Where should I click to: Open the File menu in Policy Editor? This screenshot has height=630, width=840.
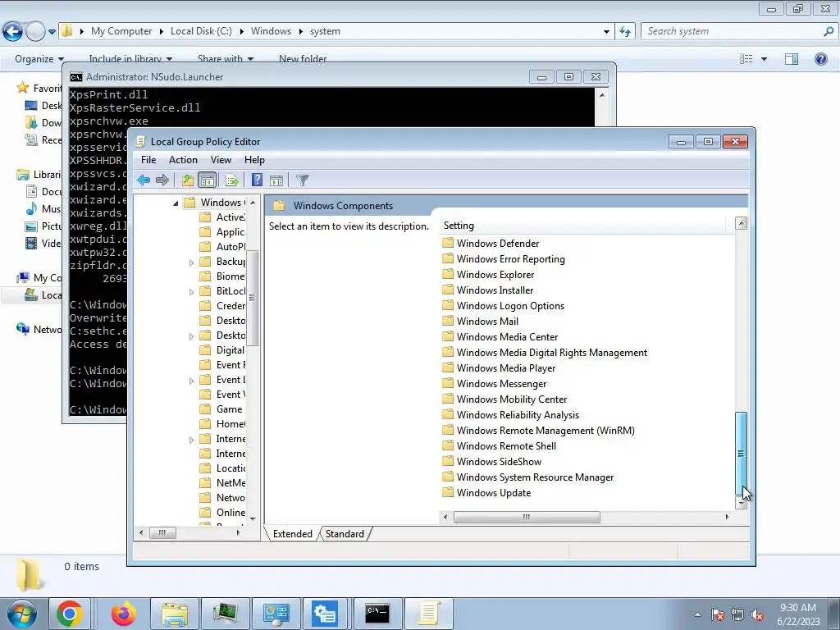pyautogui.click(x=148, y=160)
